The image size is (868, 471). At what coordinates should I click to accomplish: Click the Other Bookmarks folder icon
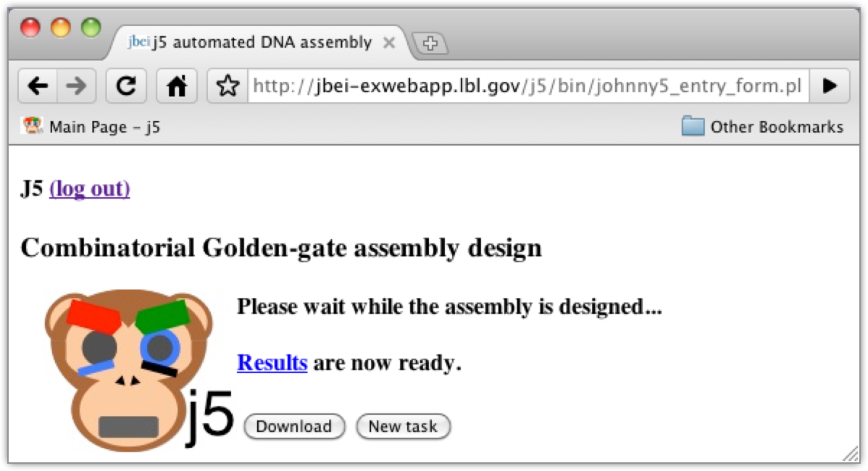[x=693, y=126]
